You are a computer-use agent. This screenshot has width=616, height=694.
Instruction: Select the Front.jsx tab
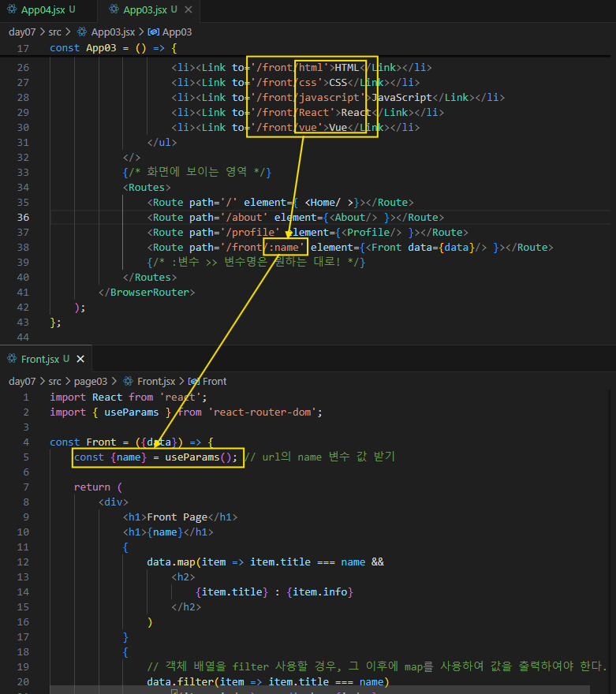tap(46, 359)
